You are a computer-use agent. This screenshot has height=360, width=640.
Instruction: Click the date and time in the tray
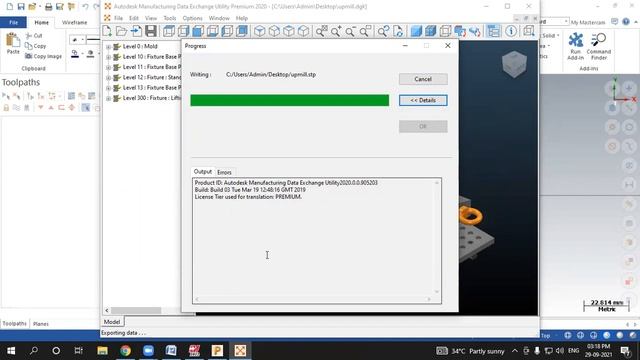click(x=598, y=351)
